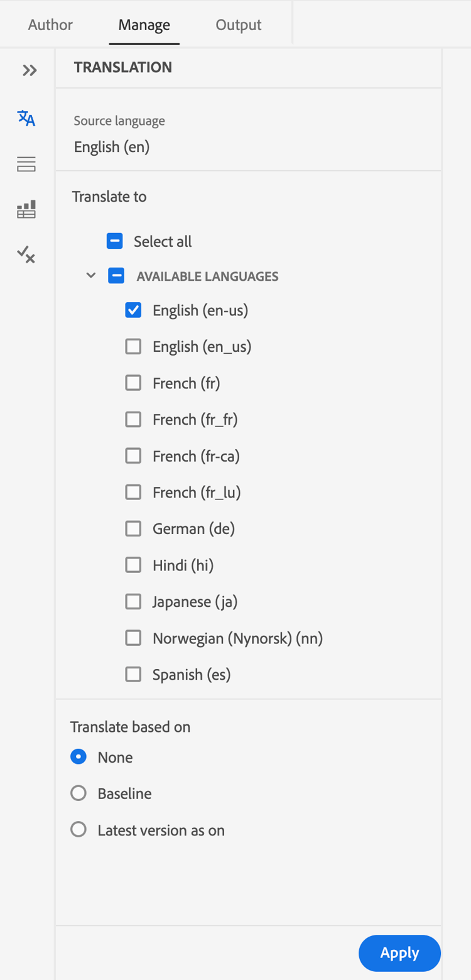This screenshot has height=980, width=471.
Task: Open the Reports panel icon
Action: [x=26, y=209]
